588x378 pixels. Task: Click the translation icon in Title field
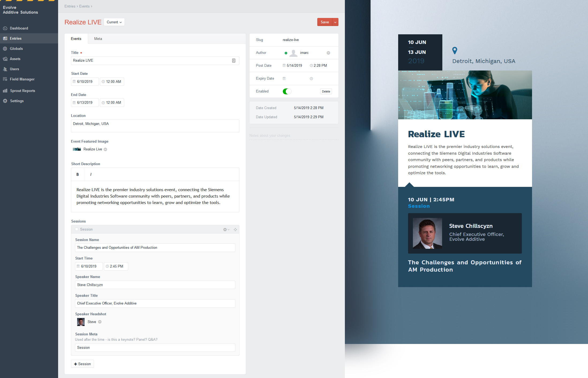234,61
